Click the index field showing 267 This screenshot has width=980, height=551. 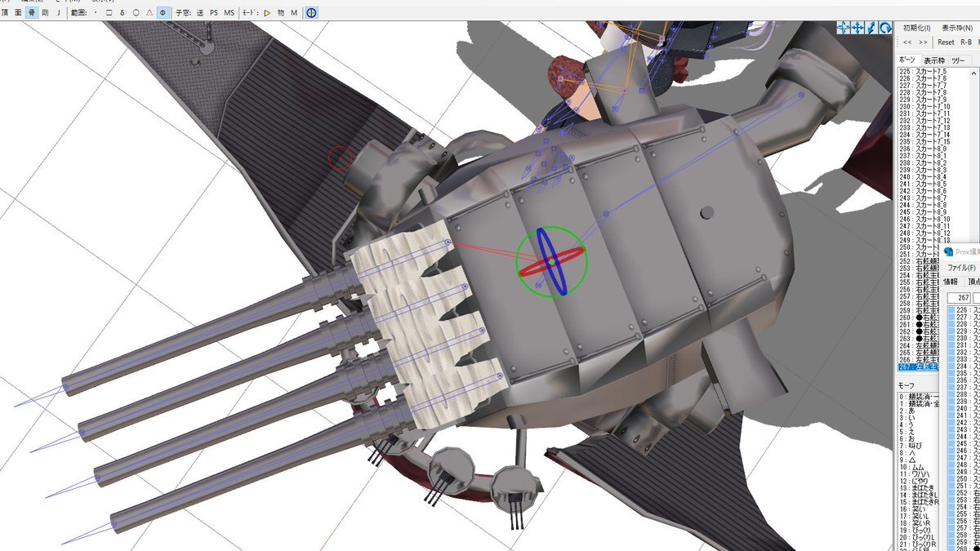pos(958,298)
